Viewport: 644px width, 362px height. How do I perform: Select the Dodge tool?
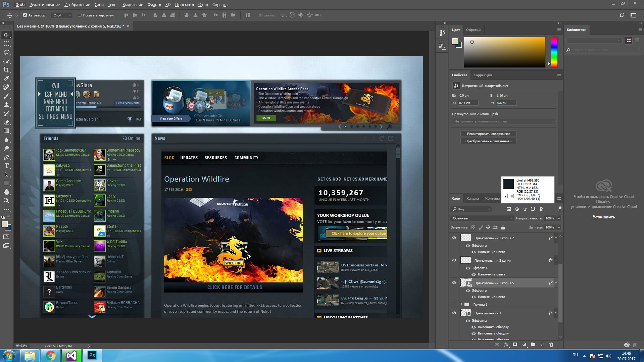[x=6, y=148]
